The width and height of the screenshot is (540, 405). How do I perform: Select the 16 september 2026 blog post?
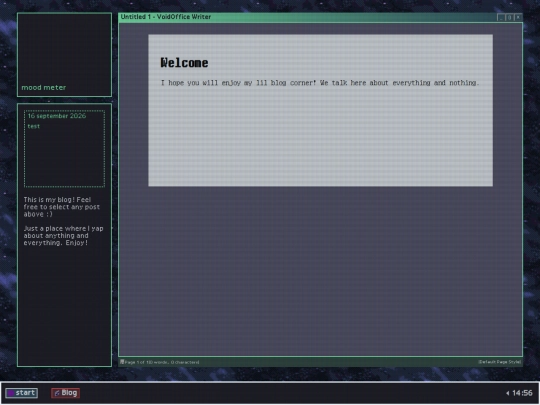coord(57,116)
